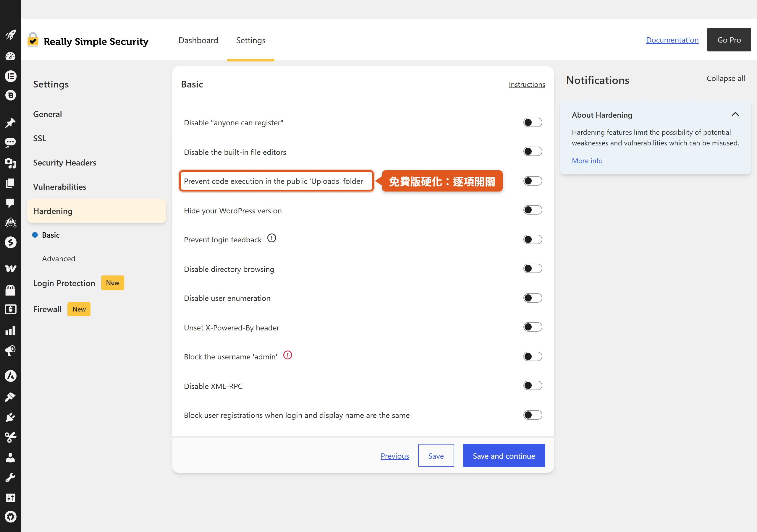This screenshot has width=757, height=532.
Task: Enable Disable directory browsing switch
Action: coord(533,269)
